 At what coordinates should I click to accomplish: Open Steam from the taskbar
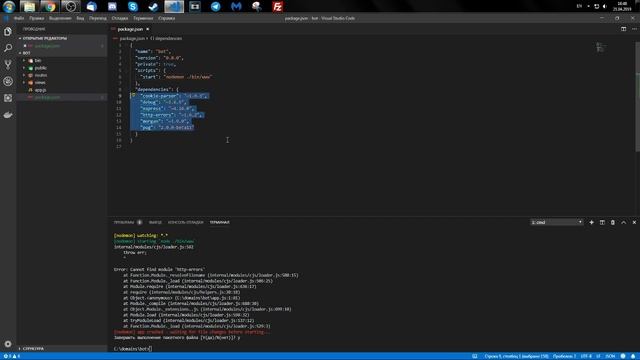(x=153, y=7)
